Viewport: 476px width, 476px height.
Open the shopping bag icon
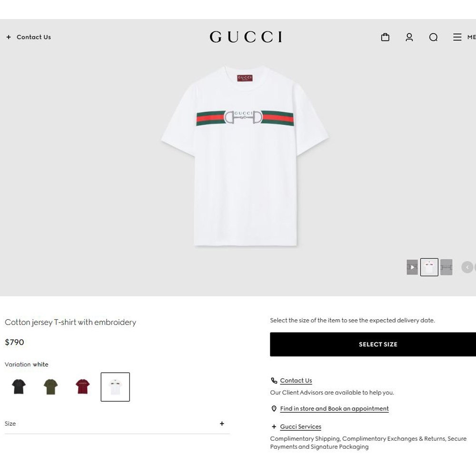coord(385,37)
